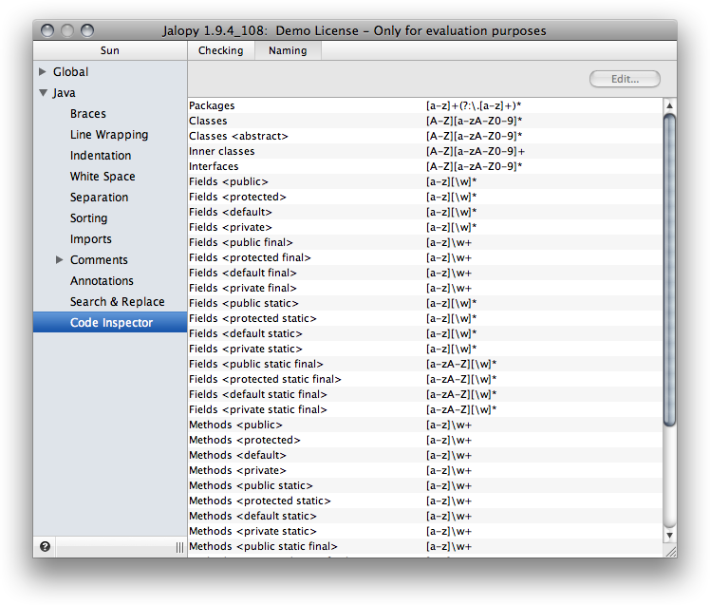Viewport: 710px width, 605px height.
Task: Select Code Inspector in the sidebar
Action: (110, 322)
